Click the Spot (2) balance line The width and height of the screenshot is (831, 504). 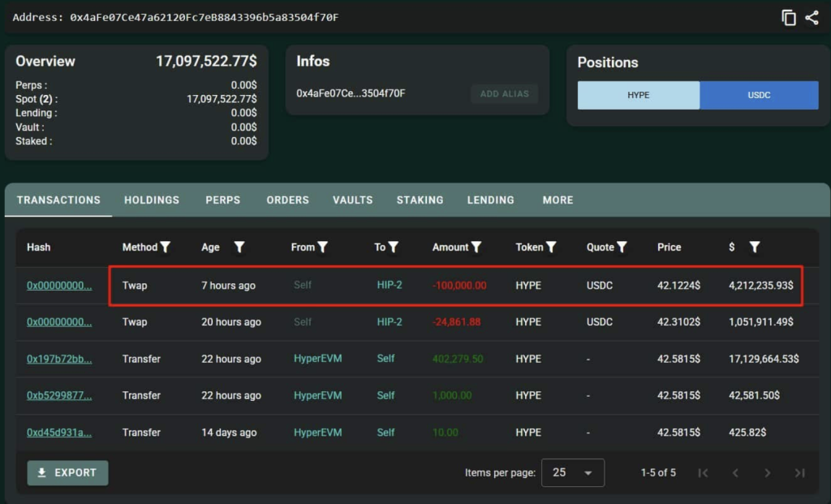[136, 99]
